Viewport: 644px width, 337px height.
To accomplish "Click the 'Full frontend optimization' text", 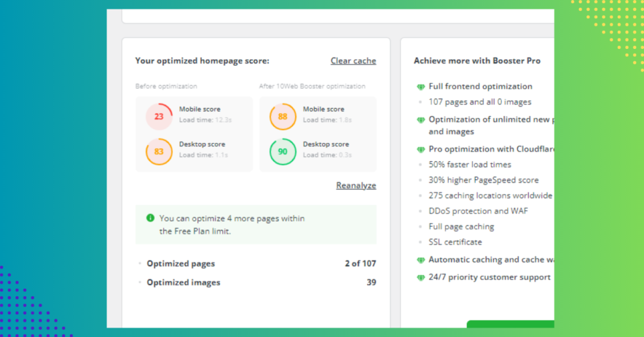I will [x=480, y=87].
